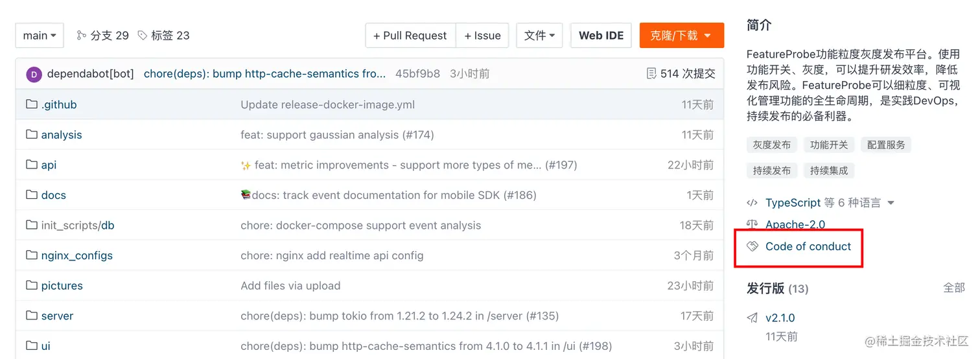Create a new Pull Request
The height and width of the screenshot is (359, 980).
[410, 36]
